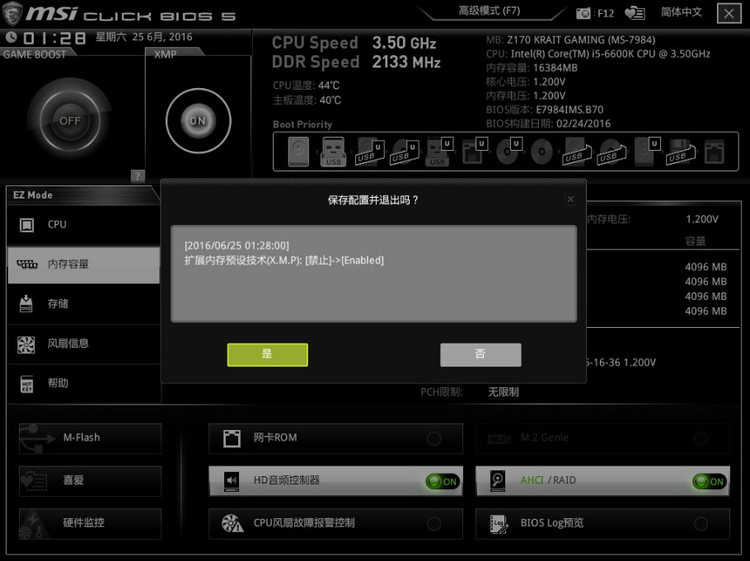Click the M-Flash USB arrow icon

(37, 438)
